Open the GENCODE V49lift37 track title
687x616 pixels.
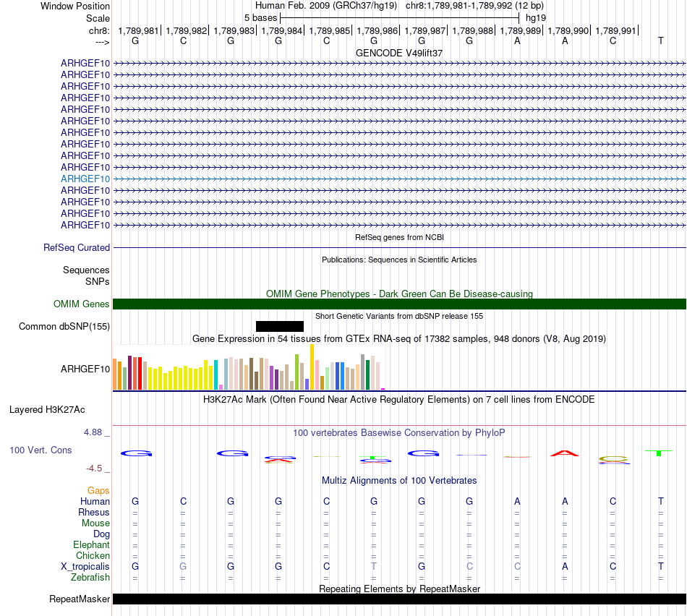click(399, 53)
